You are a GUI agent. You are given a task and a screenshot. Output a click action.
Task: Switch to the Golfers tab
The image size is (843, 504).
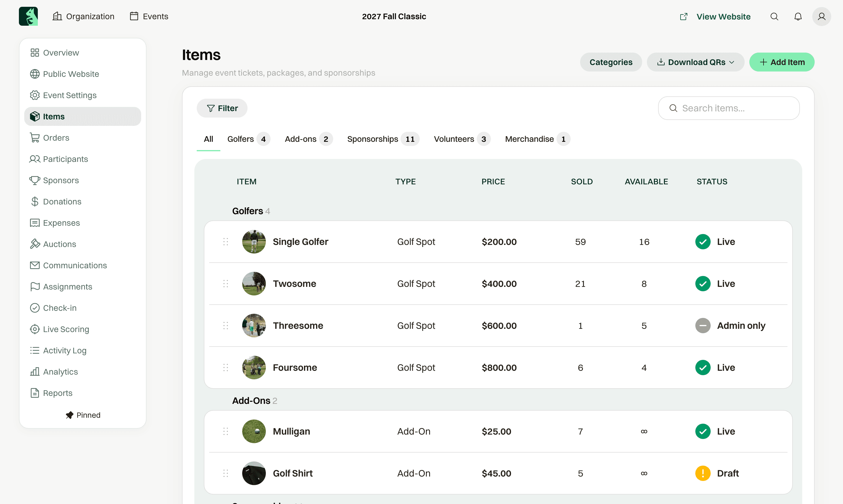[248, 139]
